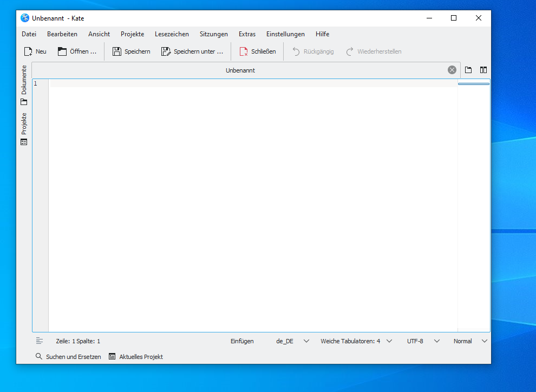Screen dimensions: 536x392
Task: Open the Dokumente sidebar panel
Action: coord(24,85)
